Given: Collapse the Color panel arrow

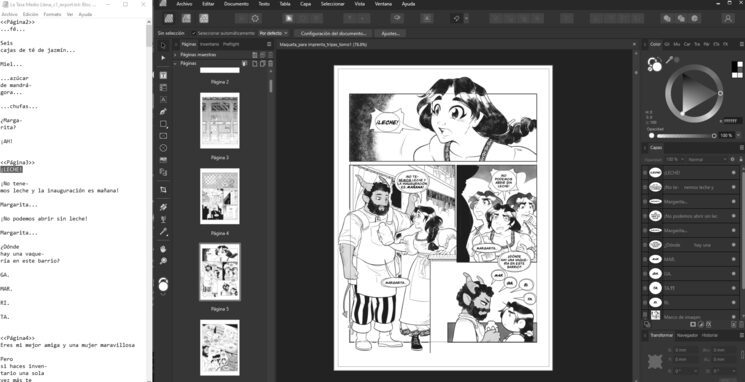Looking at the screenshot, I should coord(645,44).
